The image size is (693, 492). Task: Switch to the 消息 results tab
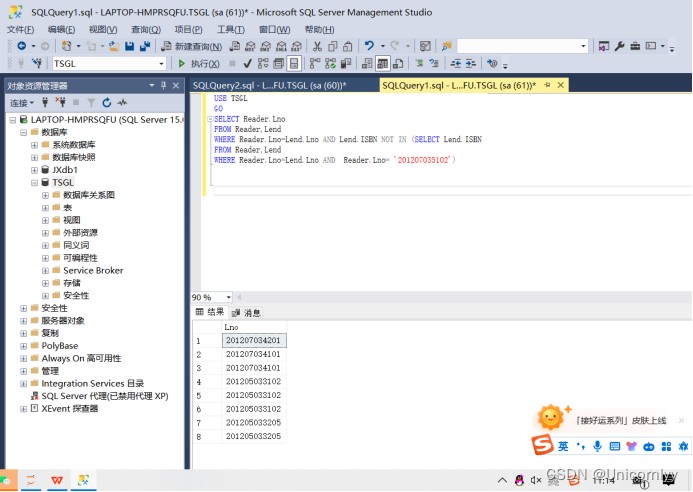tap(247, 313)
